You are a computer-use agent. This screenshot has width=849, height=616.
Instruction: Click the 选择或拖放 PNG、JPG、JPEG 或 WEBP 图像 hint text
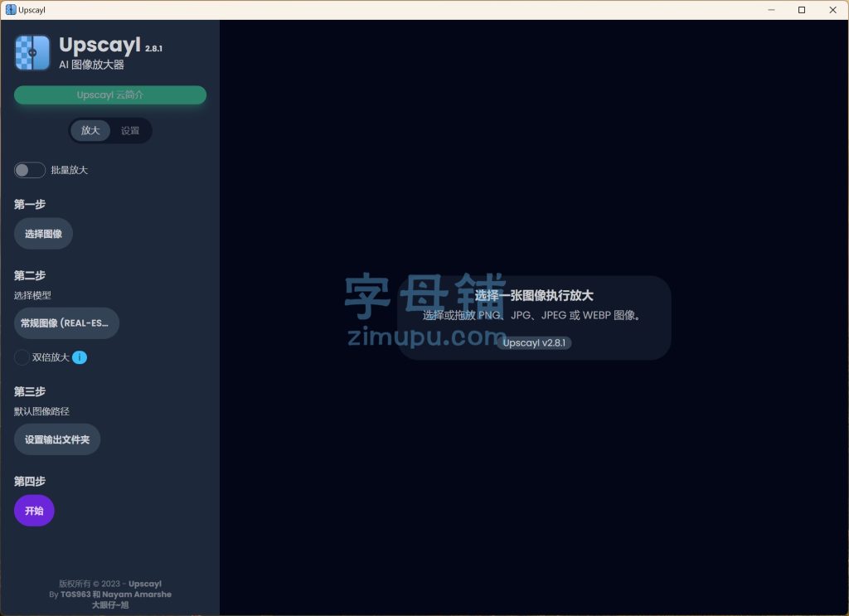[x=532, y=315]
